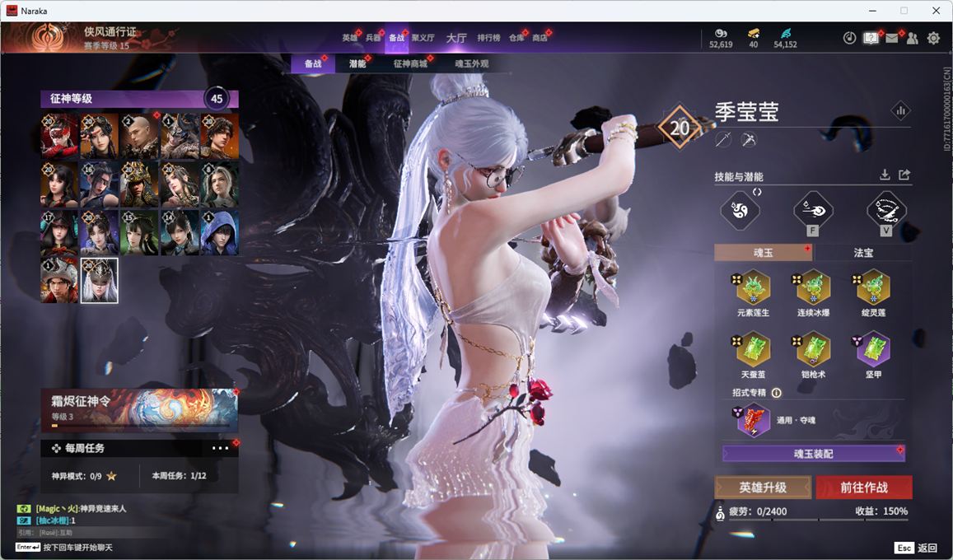Open the 仓库 inventory menu

tap(516, 38)
